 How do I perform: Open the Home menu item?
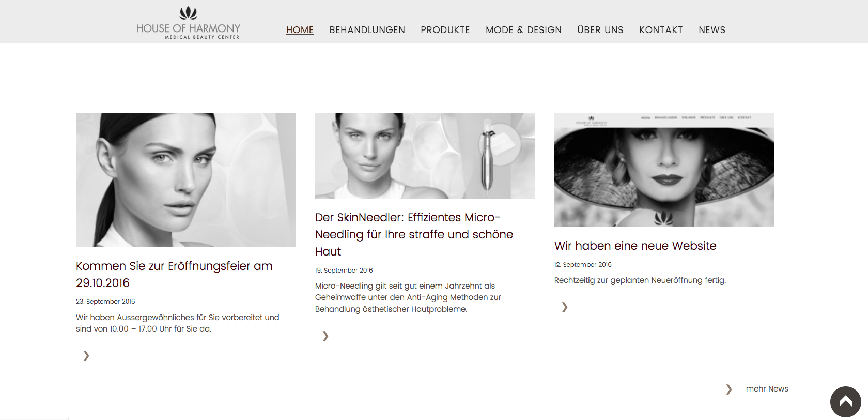tap(300, 30)
